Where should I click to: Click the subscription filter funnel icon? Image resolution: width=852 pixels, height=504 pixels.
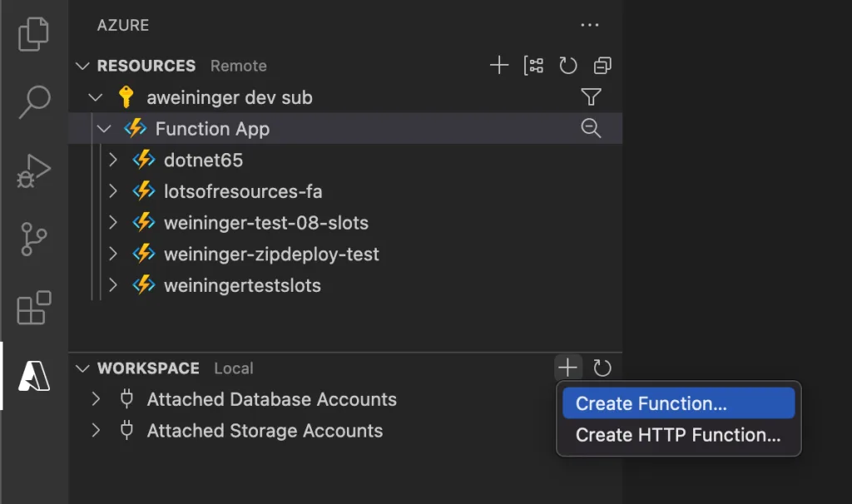tap(591, 97)
